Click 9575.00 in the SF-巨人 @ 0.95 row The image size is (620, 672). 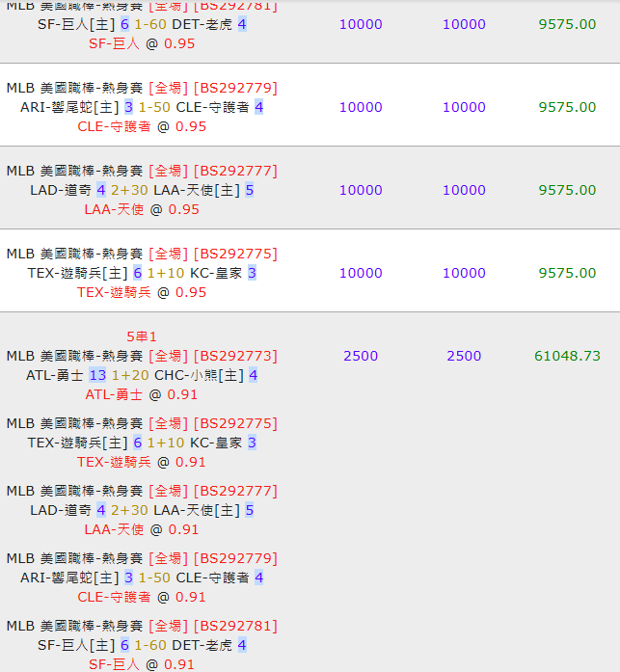pyautogui.click(x=567, y=24)
